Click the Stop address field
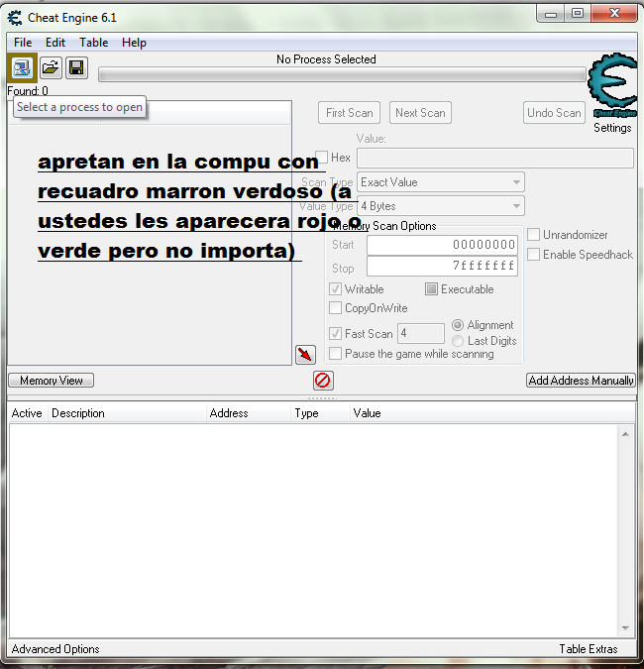Viewport: 644px width, 669px height. pos(442,266)
